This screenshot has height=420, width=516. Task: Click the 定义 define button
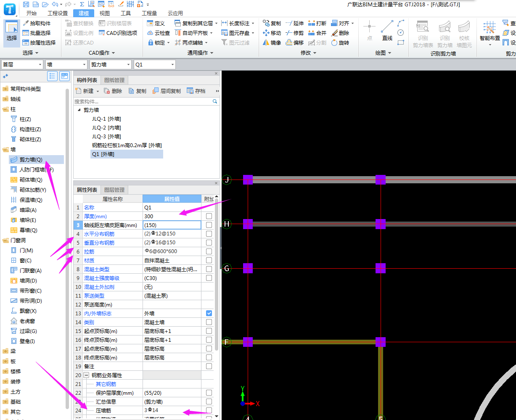pos(156,23)
